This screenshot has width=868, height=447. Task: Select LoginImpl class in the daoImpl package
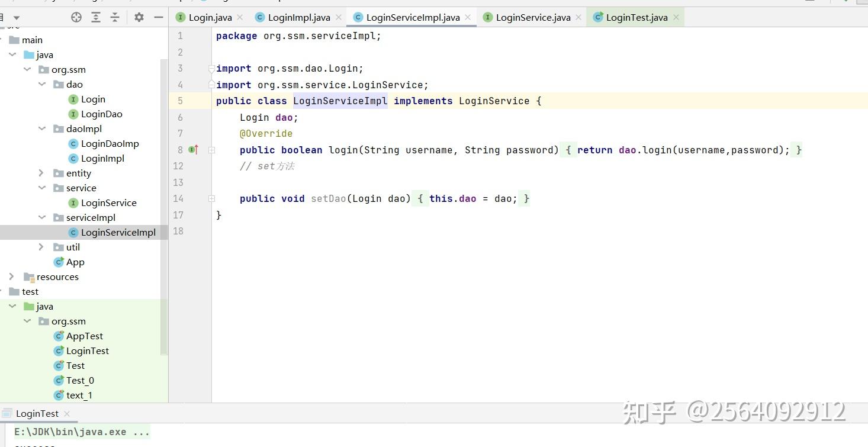click(102, 158)
